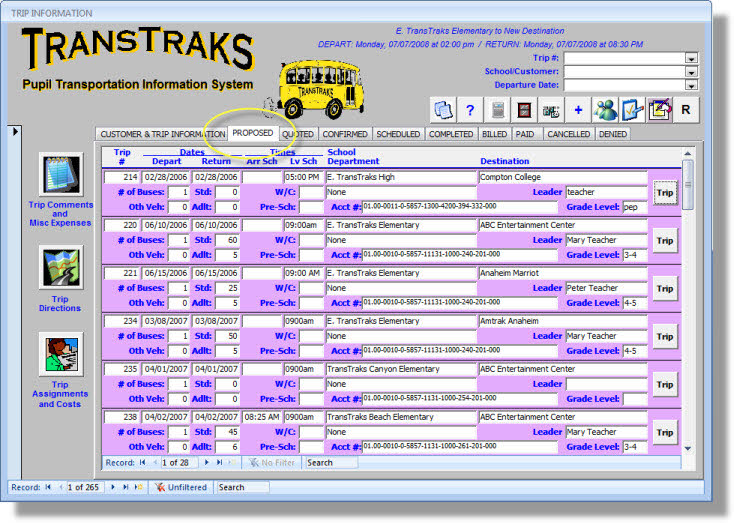Click the Search box in outer record bar
734x523 pixels.
(x=242, y=487)
